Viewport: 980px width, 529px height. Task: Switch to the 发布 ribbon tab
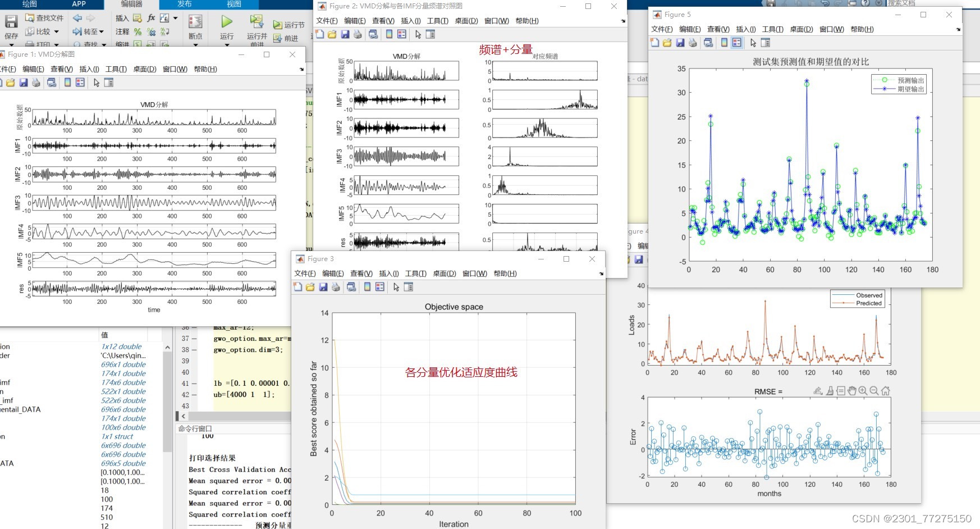point(185,4)
